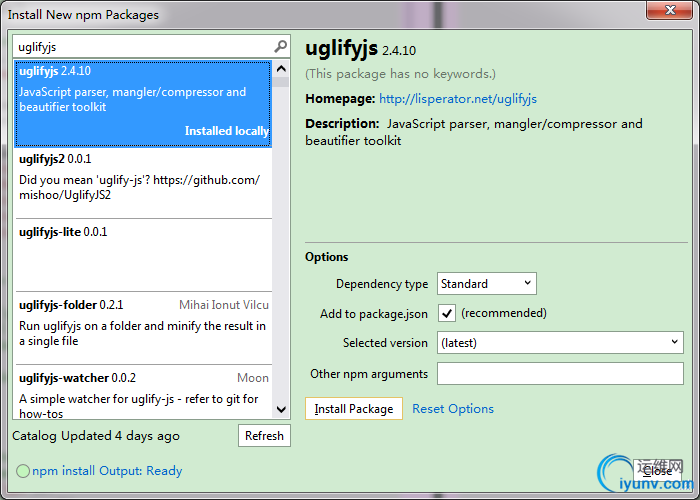Screen dimensions: 700x500
Task: Click the uglifyjs package search field
Action: click(151, 46)
